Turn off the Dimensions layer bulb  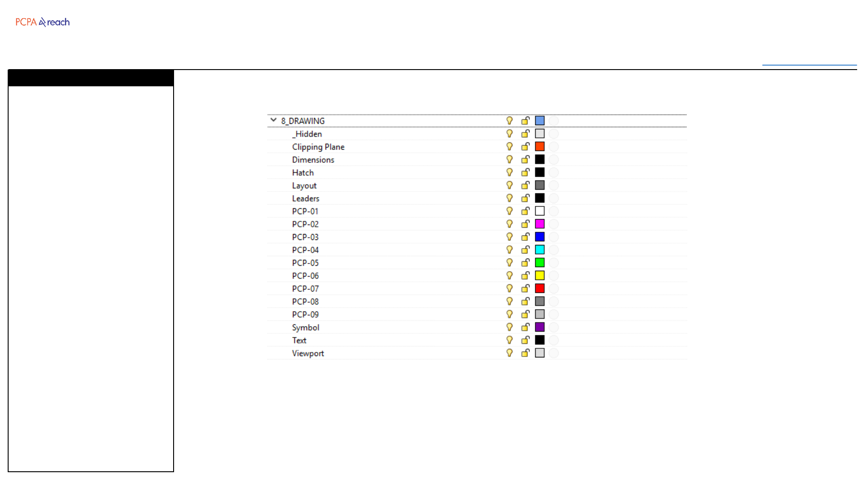coord(509,160)
